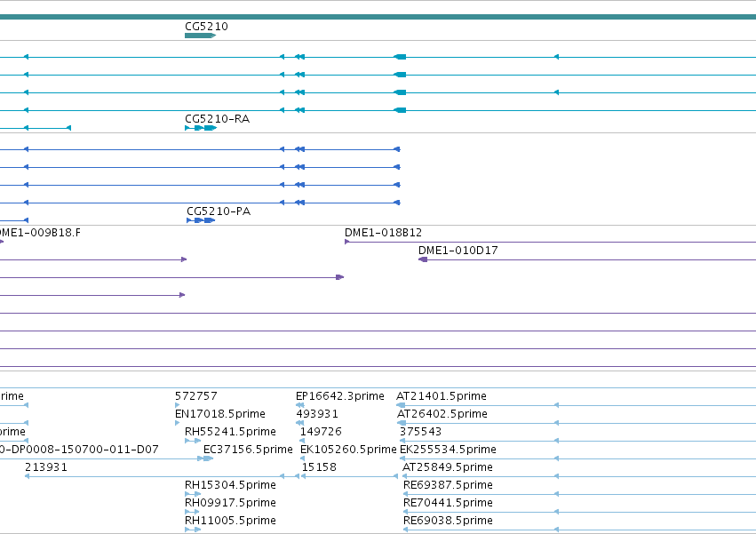756x534 pixels.
Task: Click the 493931 feature label
Action: coord(317,414)
